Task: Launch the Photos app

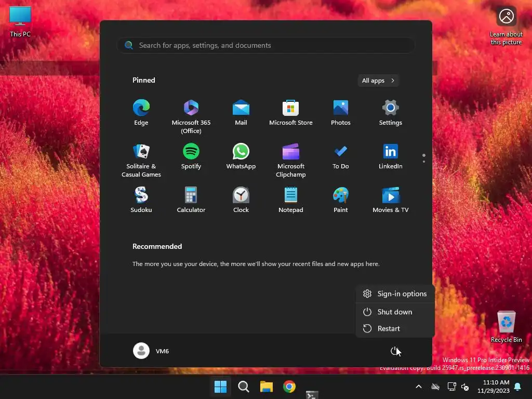Action: [x=341, y=112]
